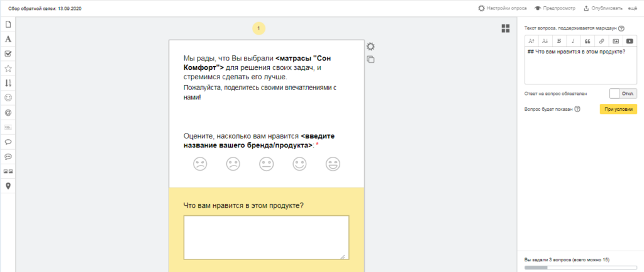Click the markdown question text editor field
Screen dimensions: 644x272
tap(580, 65)
